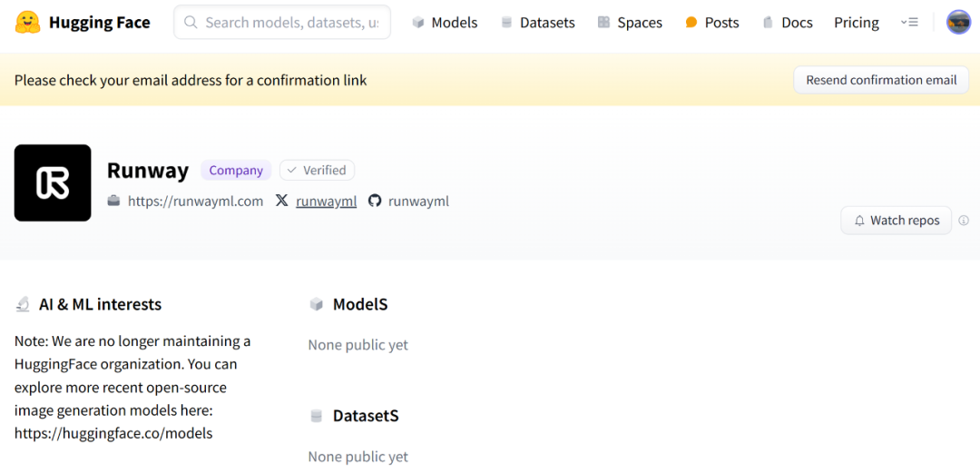Click the Verified badge
This screenshot has width=980, height=473.
tap(317, 170)
